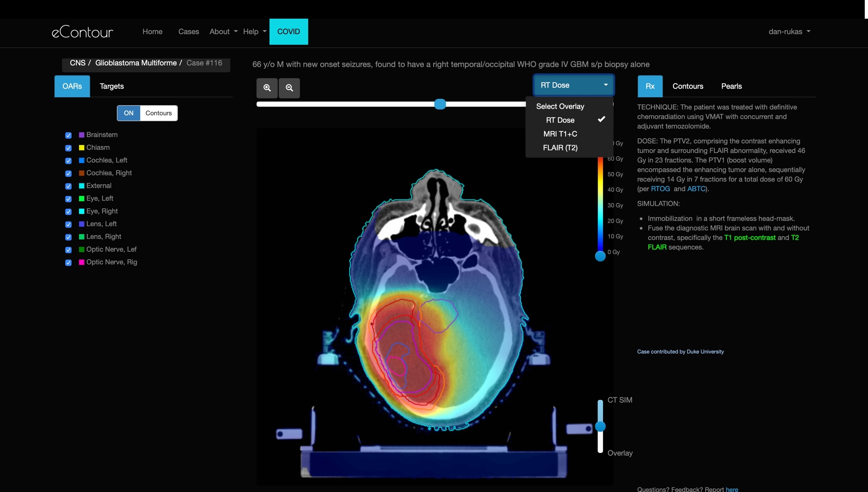Click the Case #116 breadcrumb text

pyautogui.click(x=204, y=63)
